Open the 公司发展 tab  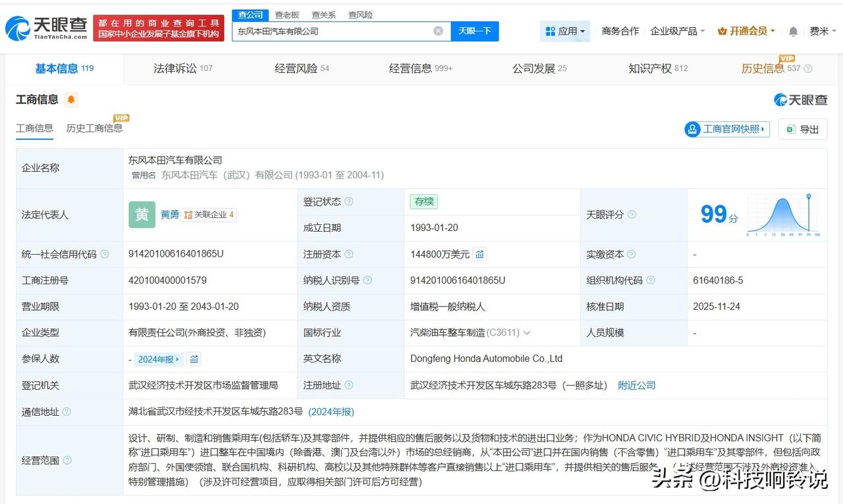[539, 68]
